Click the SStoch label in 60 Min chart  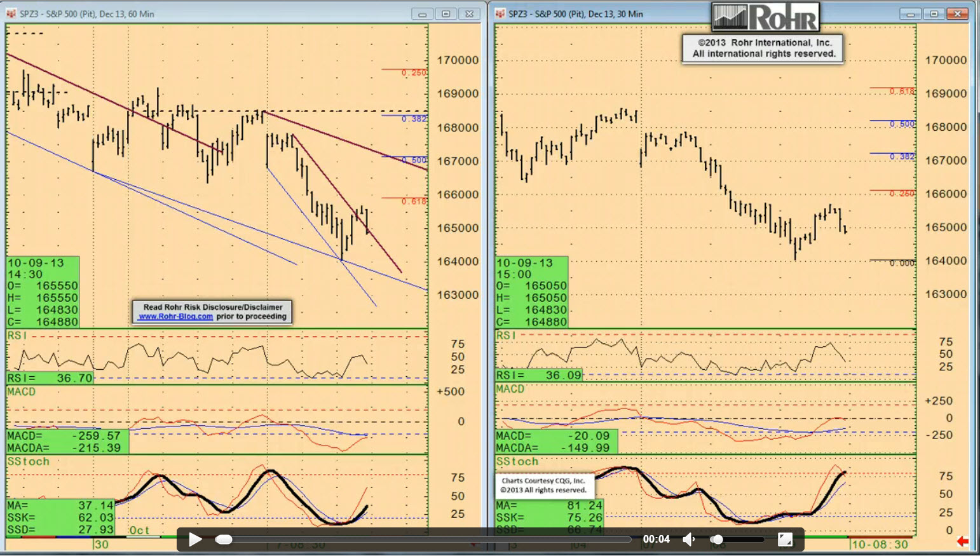pyautogui.click(x=28, y=461)
